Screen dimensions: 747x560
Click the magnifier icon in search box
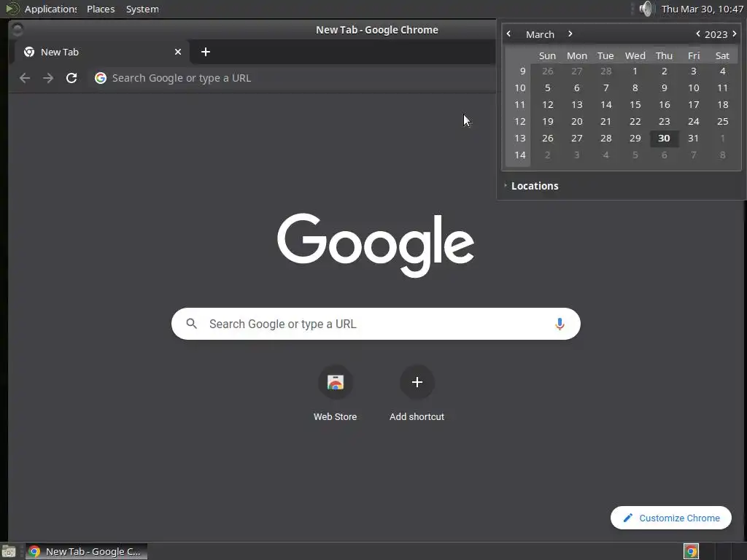tap(192, 324)
